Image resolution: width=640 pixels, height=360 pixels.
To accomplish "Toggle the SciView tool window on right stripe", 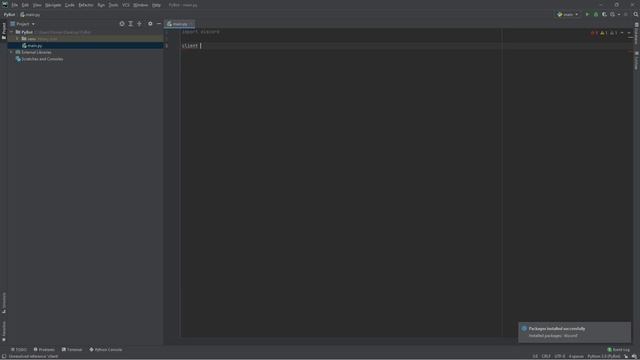I will (636, 60).
